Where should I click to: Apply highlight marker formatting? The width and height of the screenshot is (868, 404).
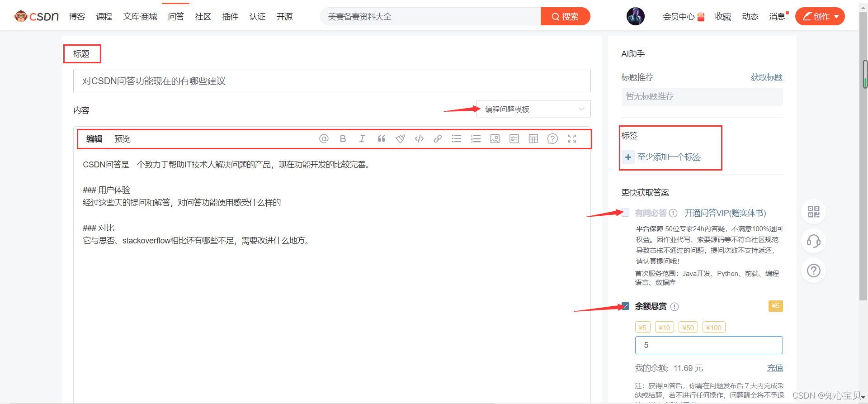tap(400, 139)
